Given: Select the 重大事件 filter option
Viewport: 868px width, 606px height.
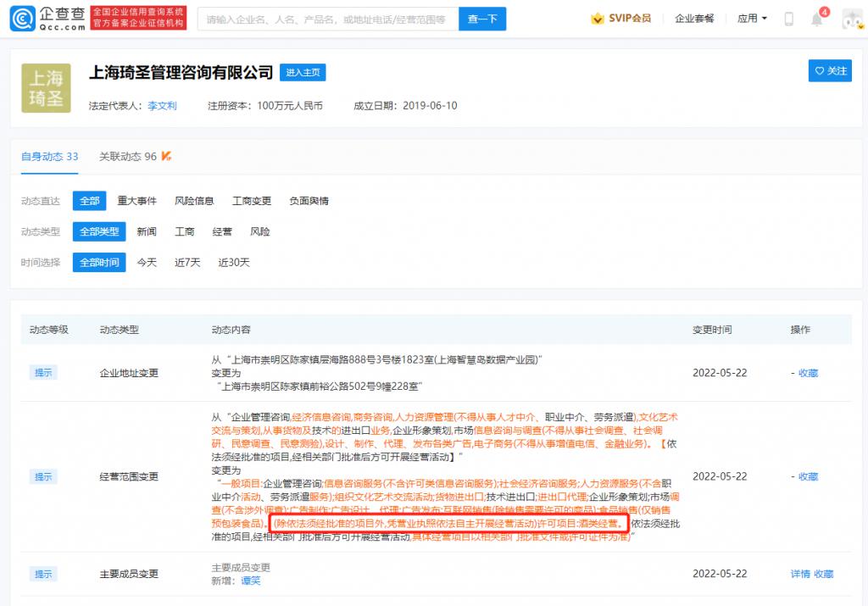Looking at the screenshot, I should click(136, 201).
